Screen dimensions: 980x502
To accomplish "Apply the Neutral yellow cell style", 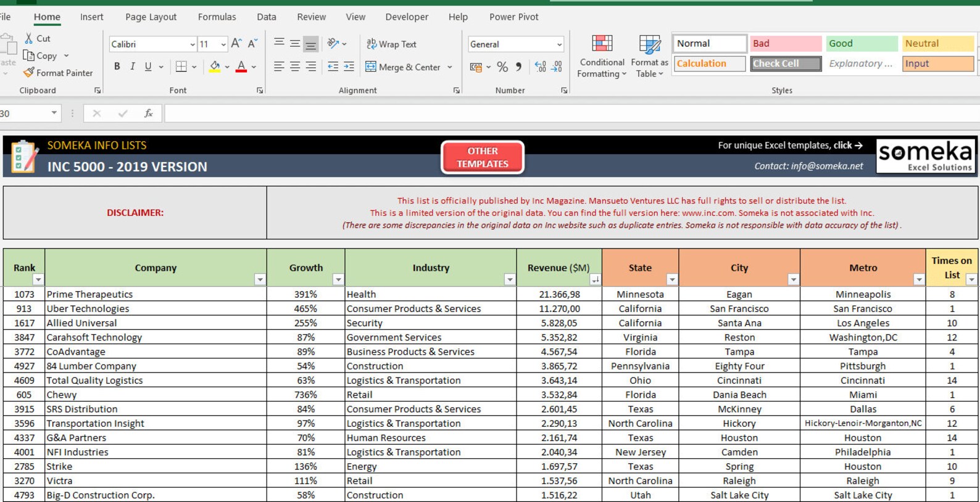I will (938, 44).
